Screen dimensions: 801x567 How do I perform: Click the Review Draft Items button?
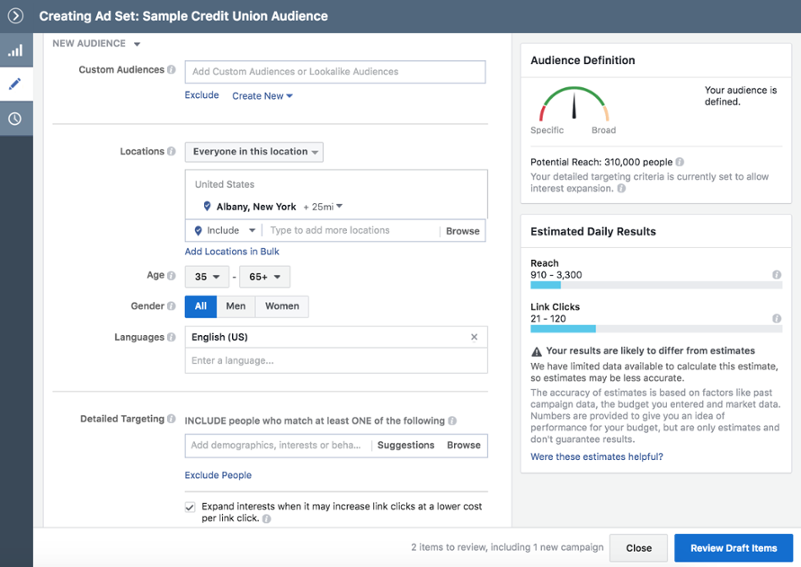734,548
